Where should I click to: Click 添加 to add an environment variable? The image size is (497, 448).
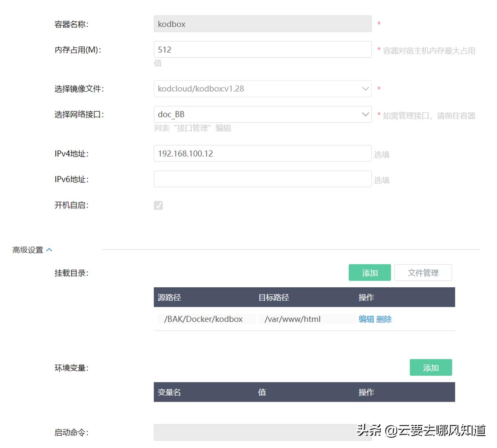coord(430,367)
